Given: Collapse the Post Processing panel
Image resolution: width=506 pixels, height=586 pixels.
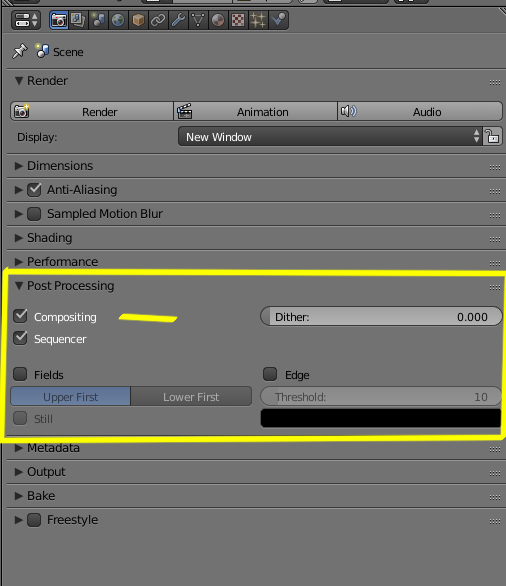Looking at the screenshot, I should pos(18,286).
